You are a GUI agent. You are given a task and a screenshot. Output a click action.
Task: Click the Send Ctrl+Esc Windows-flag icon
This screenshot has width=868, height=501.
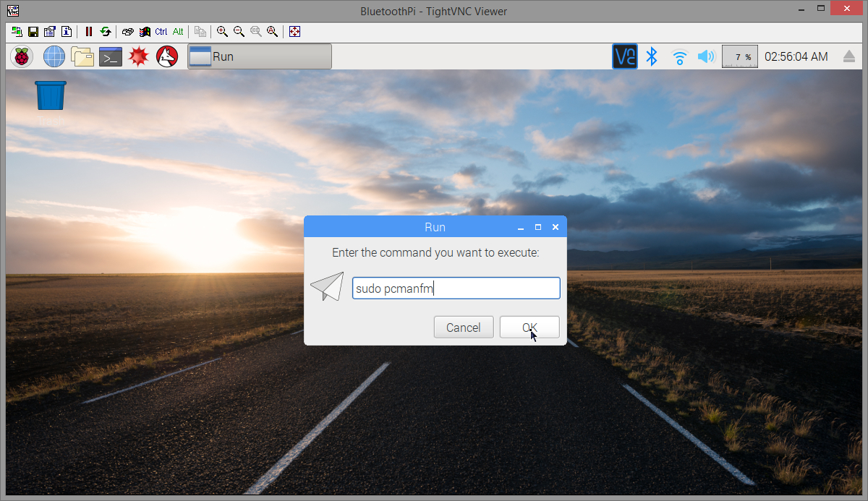coord(145,32)
